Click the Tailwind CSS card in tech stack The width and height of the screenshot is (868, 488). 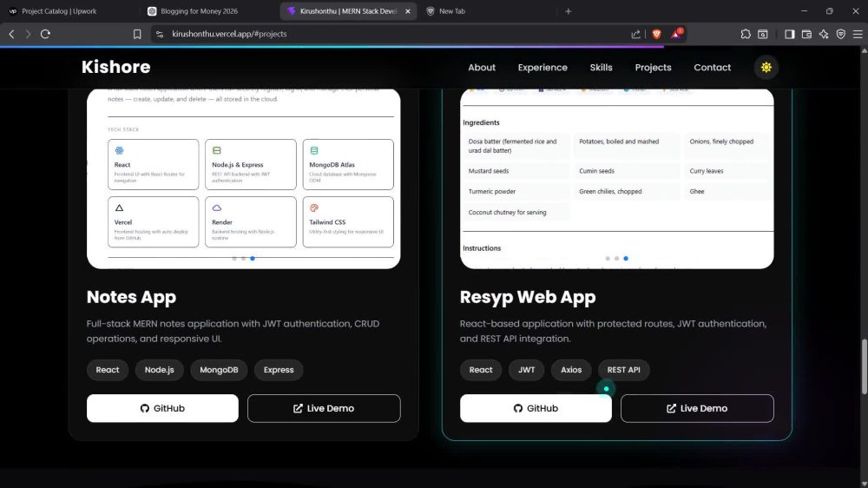pyautogui.click(x=348, y=221)
